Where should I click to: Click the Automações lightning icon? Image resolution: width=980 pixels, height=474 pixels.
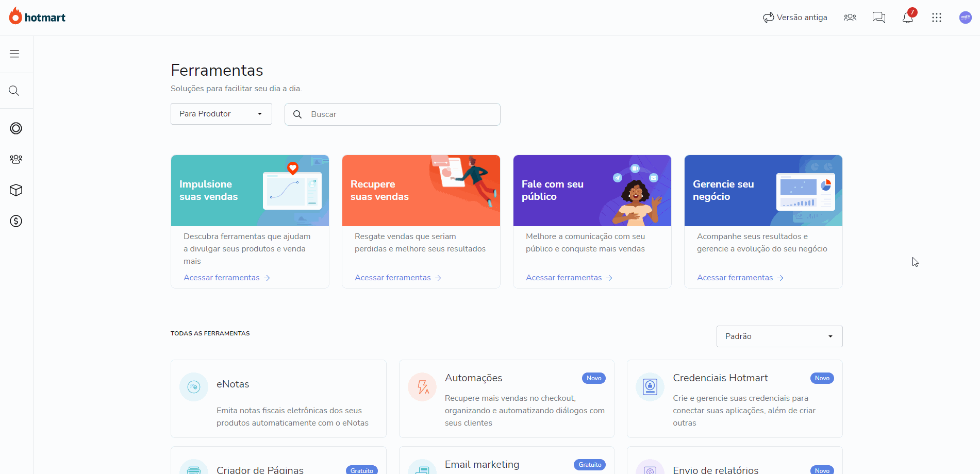pos(422,387)
